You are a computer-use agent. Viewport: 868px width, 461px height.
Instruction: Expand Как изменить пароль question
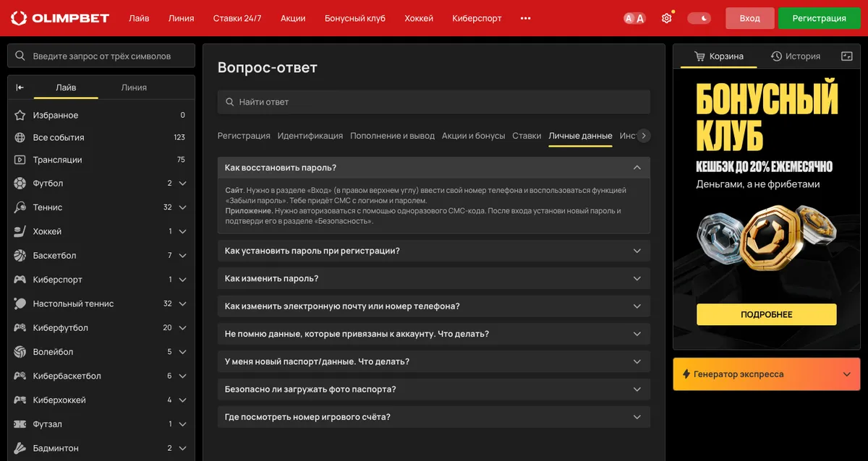click(x=434, y=278)
